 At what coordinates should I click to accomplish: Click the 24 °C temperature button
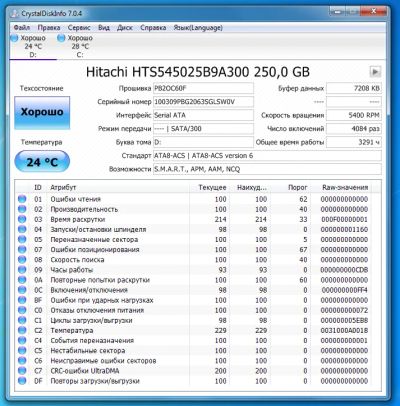pos(42,162)
